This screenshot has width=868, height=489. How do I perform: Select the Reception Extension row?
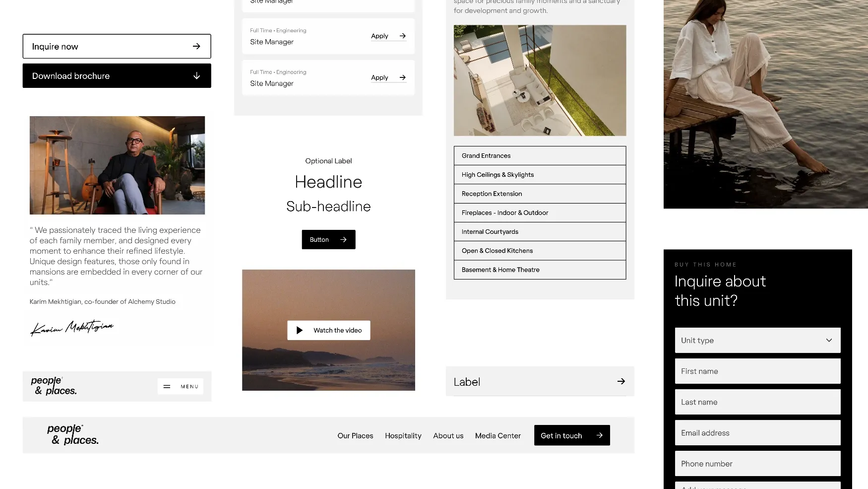click(x=540, y=194)
